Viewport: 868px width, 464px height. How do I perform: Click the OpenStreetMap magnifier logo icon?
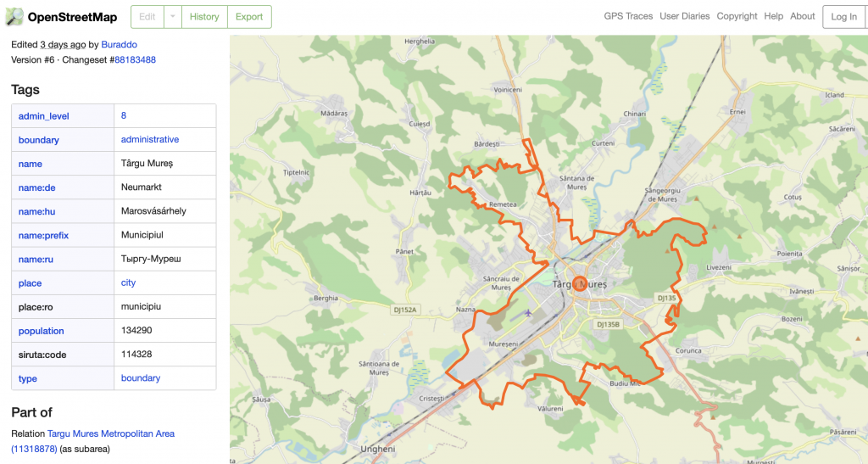coord(14,17)
